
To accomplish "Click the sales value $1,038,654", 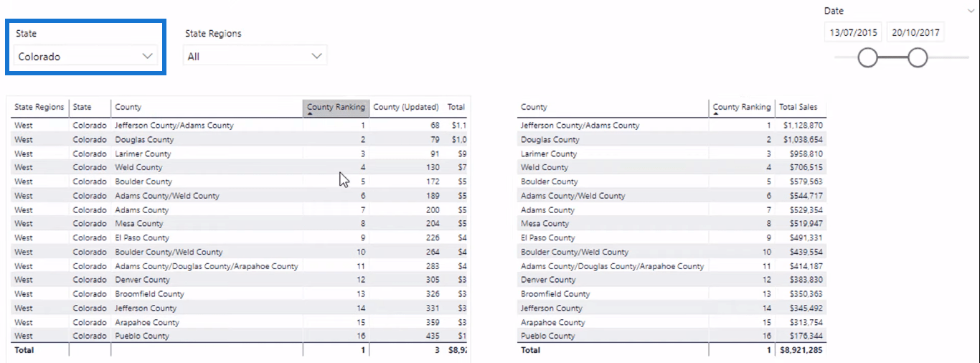I will coord(803,140).
